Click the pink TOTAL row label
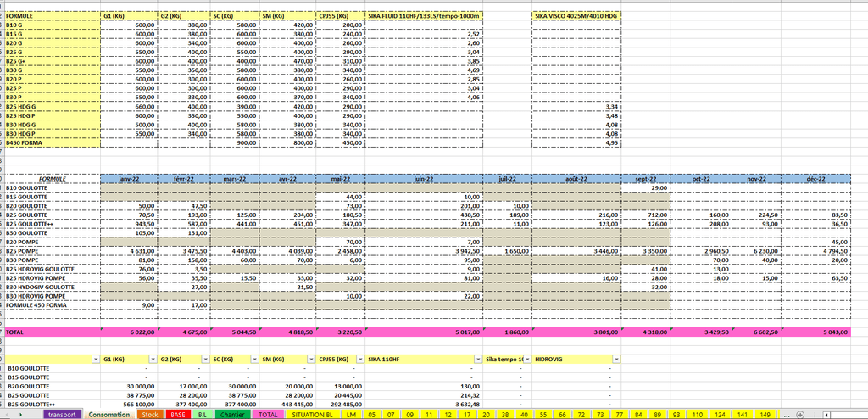Image resolution: width=868 pixels, height=419 pixels. pyautogui.click(x=53, y=332)
